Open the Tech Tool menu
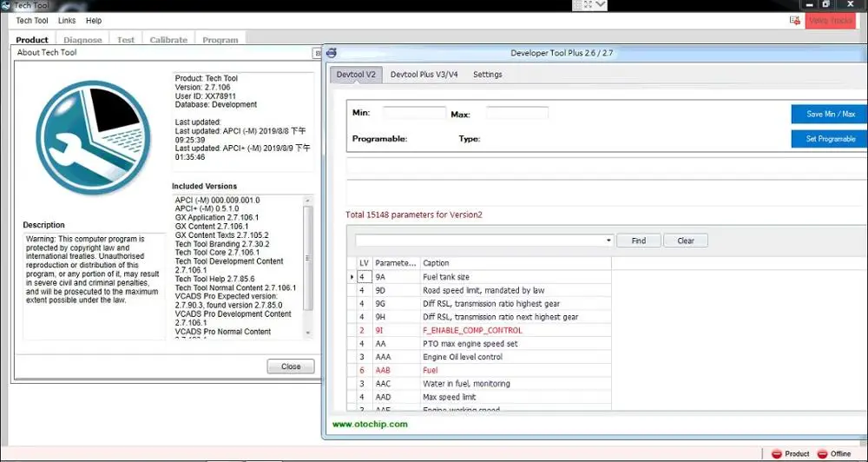The image size is (868, 462). (31, 21)
